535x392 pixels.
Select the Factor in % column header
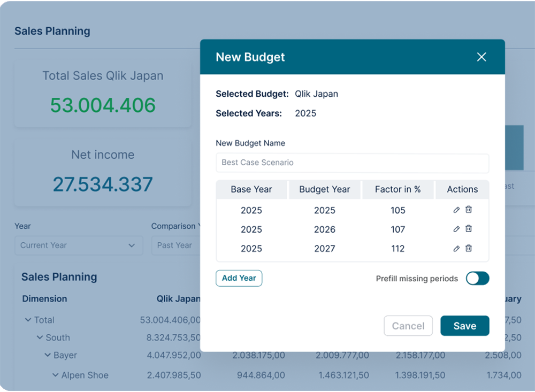398,189
